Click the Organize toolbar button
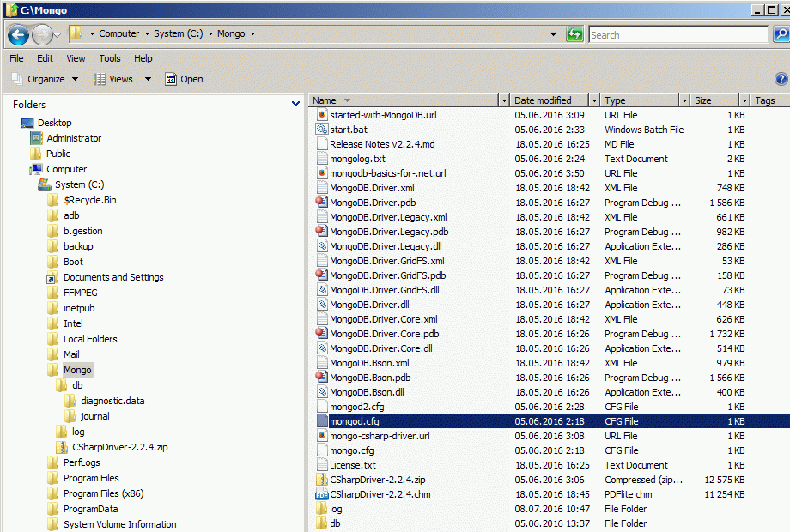 pos(39,79)
